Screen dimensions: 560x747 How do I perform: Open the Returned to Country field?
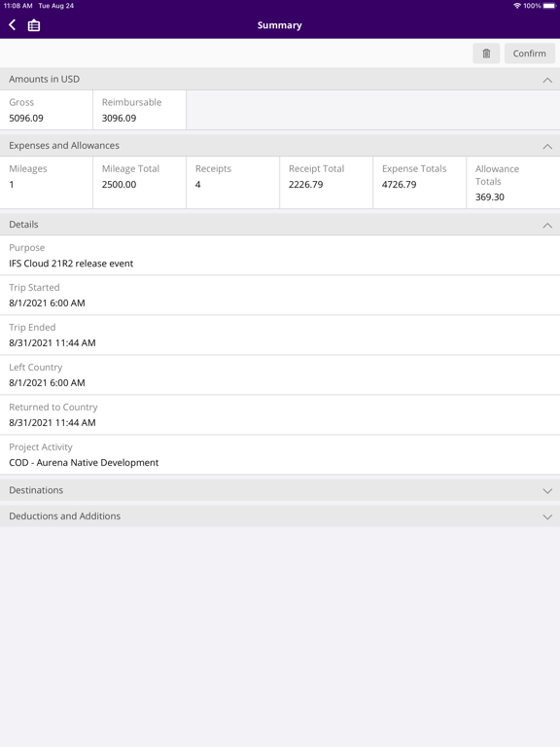tap(280, 415)
